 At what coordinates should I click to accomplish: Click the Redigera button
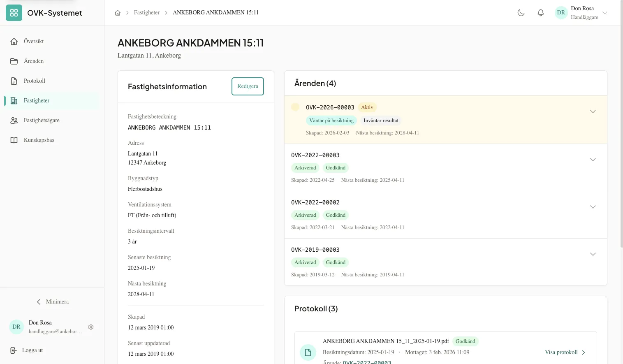pos(248,86)
